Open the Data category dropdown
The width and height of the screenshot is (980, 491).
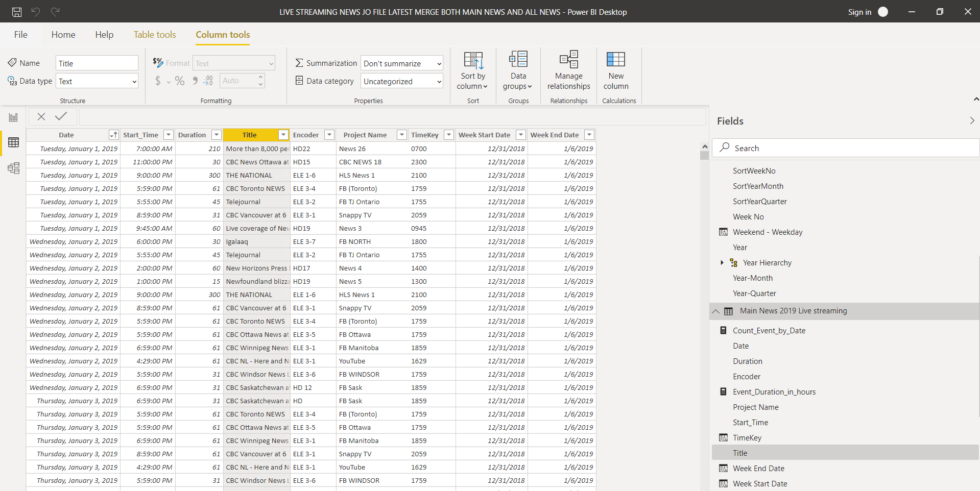[401, 81]
